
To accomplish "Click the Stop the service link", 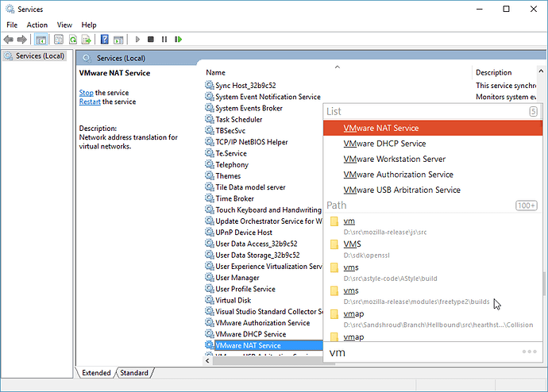I will click(x=86, y=93).
